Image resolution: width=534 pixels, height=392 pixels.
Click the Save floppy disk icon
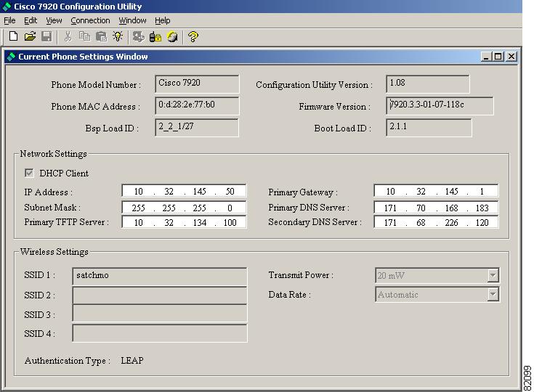(x=46, y=36)
